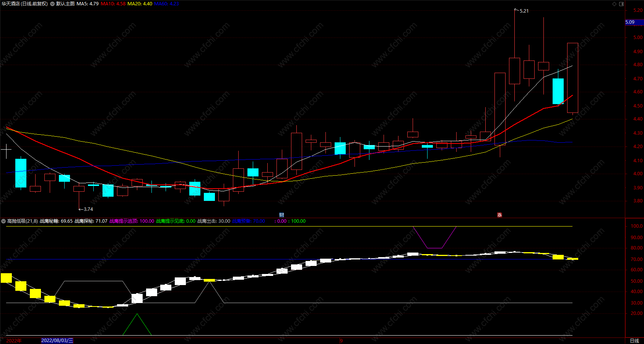Click the 100.0 indicator axis label
Image resolution: width=644 pixels, height=344 pixels.
[637, 226]
